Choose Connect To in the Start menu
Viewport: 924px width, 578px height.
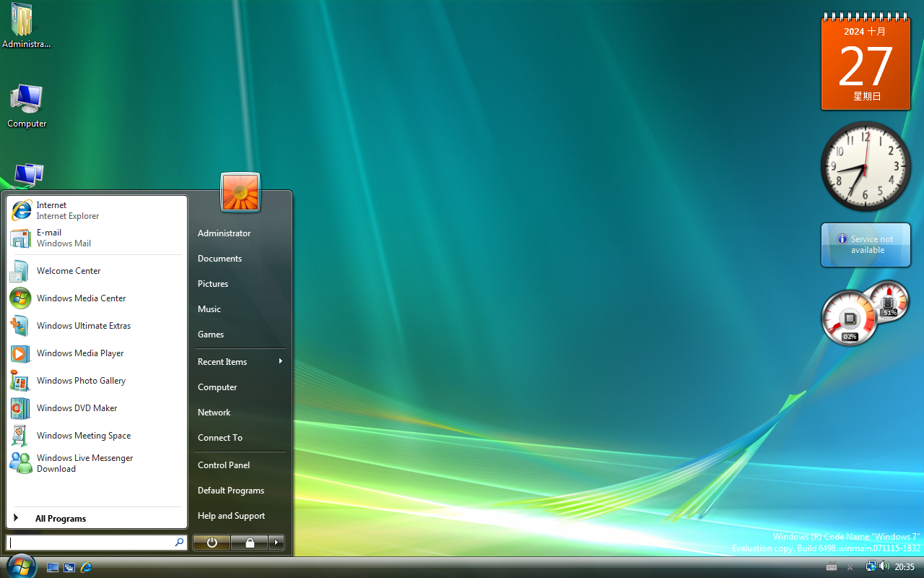240,438
